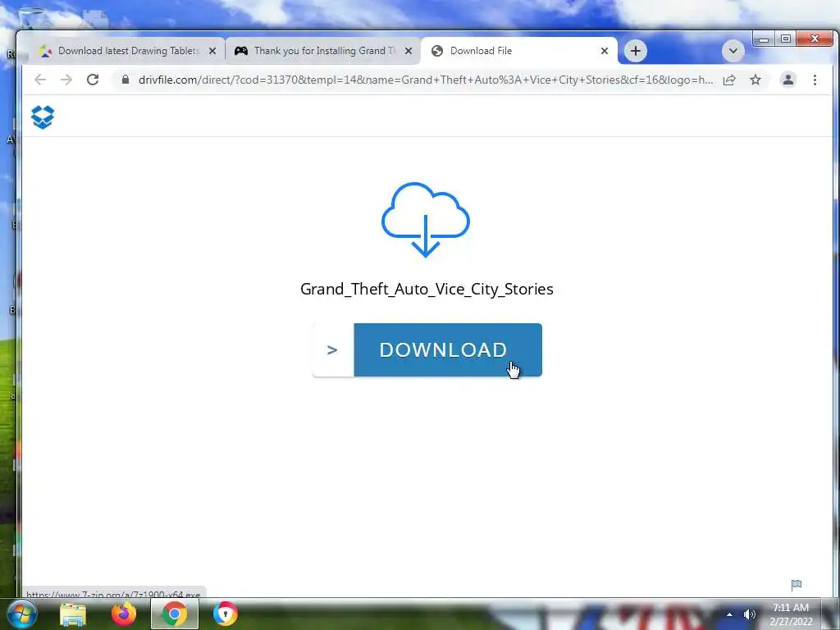
Task: Click the Chrome taskbar button
Action: tap(175, 614)
